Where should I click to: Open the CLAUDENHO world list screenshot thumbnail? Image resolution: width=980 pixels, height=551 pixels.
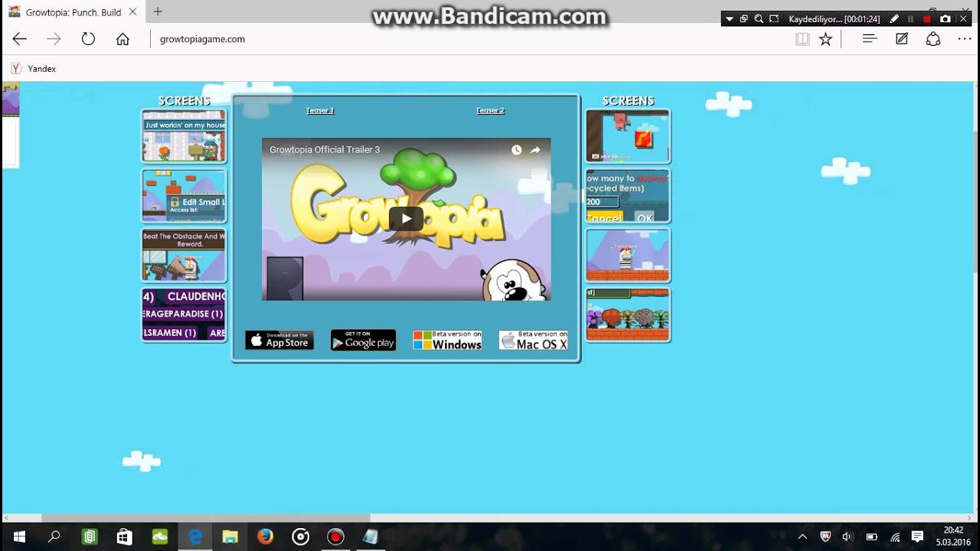point(184,315)
